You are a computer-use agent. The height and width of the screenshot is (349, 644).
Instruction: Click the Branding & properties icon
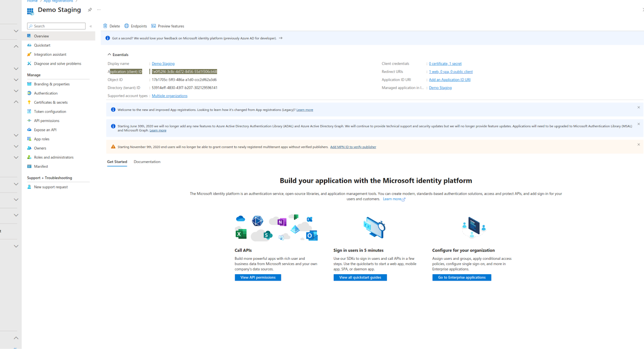(29, 84)
